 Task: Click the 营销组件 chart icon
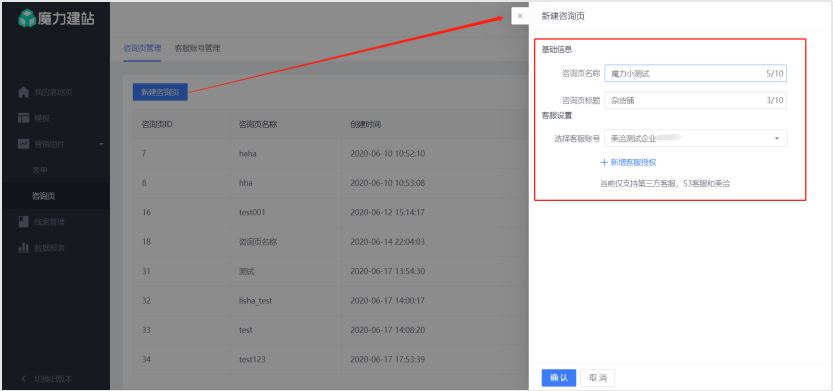(x=23, y=144)
